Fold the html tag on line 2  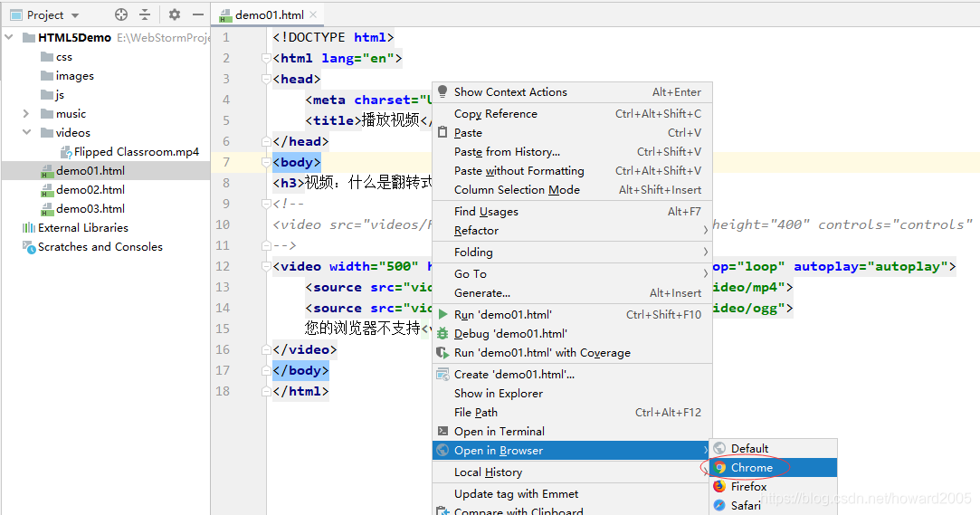pos(266,58)
